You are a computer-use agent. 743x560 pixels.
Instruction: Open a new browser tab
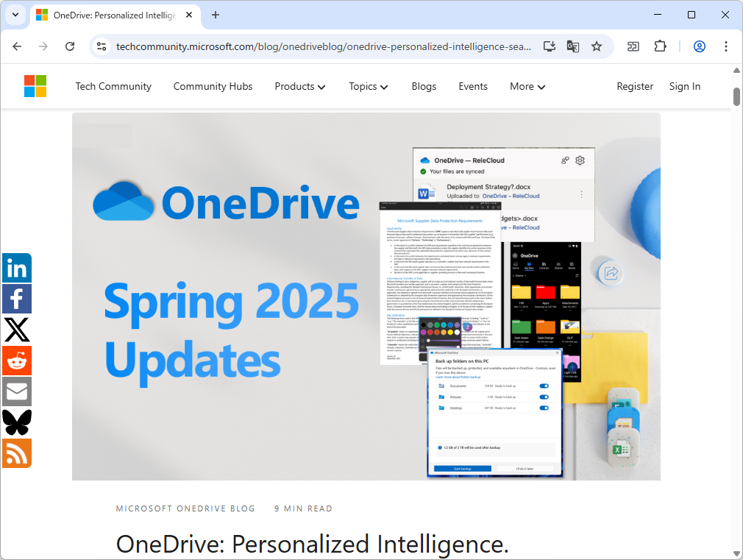(x=215, y=15)
